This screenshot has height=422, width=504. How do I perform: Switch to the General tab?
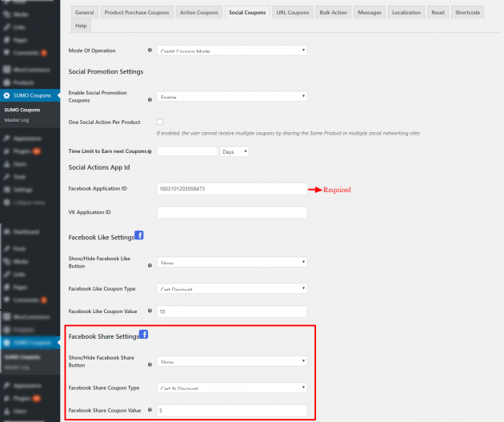pos(85,13)
